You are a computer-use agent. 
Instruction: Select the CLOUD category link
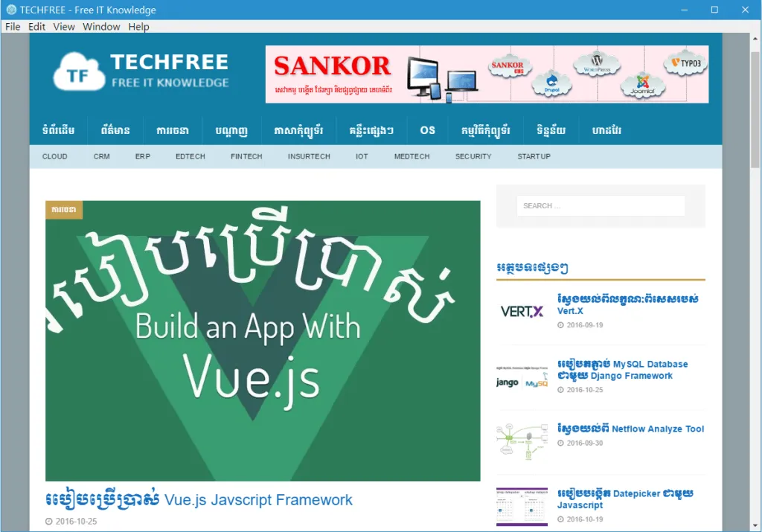[x=54, y=156]
